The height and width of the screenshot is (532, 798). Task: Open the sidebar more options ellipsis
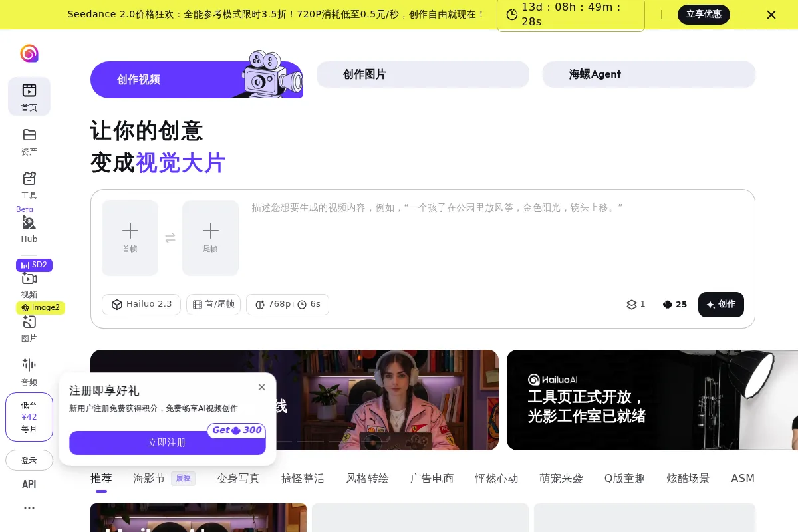click(x=29, y=508)
